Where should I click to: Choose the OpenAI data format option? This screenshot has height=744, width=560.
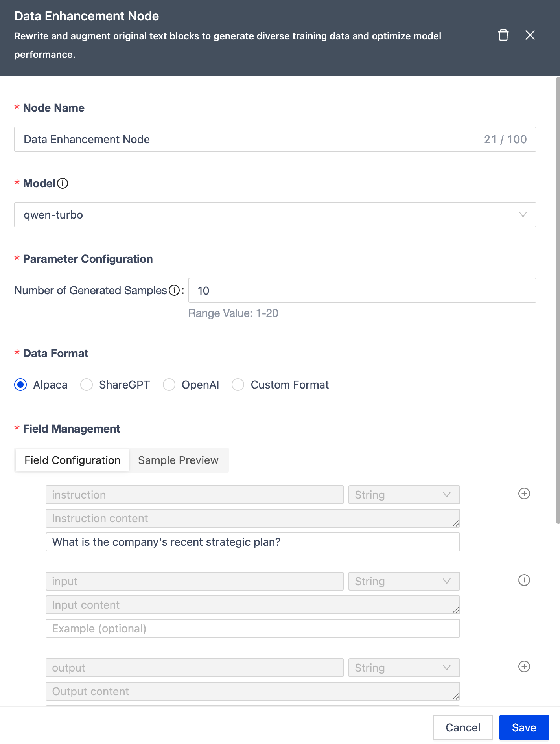pyautogui.click(x=169, y=385)
